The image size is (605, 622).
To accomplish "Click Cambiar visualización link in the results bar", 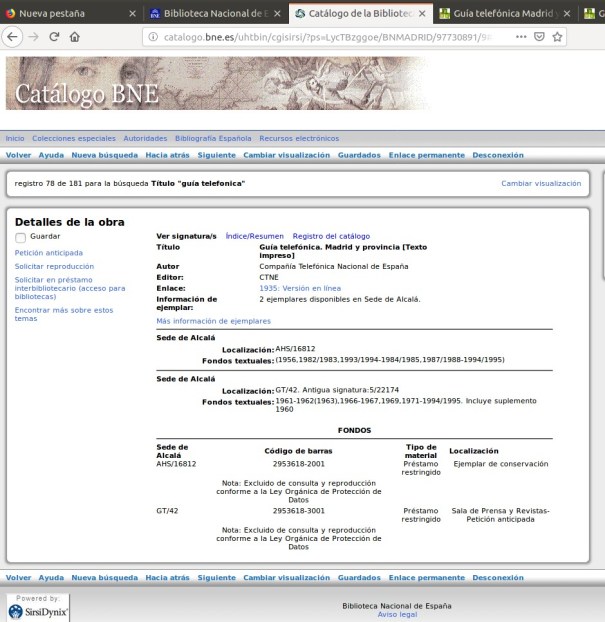I will (x=540, y=184).
